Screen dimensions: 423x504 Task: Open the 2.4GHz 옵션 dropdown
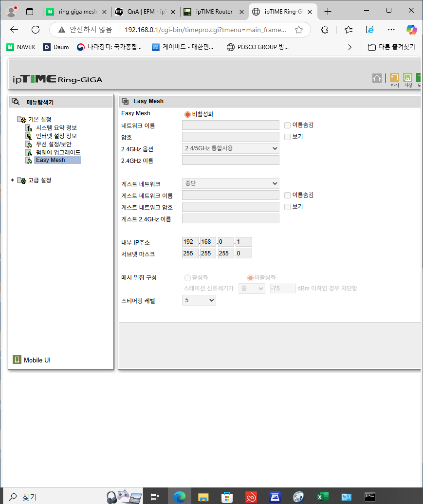click(x=231, y=148)
